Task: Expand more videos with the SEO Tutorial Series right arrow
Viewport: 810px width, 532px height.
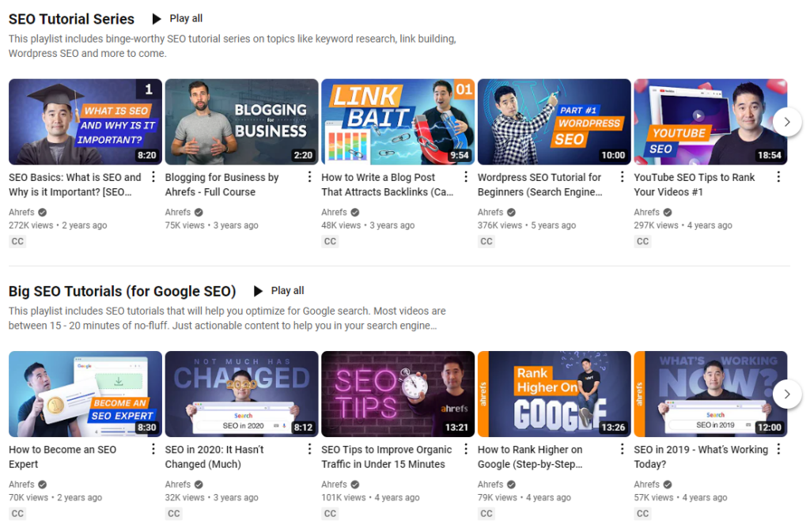Action: [787, 122]
